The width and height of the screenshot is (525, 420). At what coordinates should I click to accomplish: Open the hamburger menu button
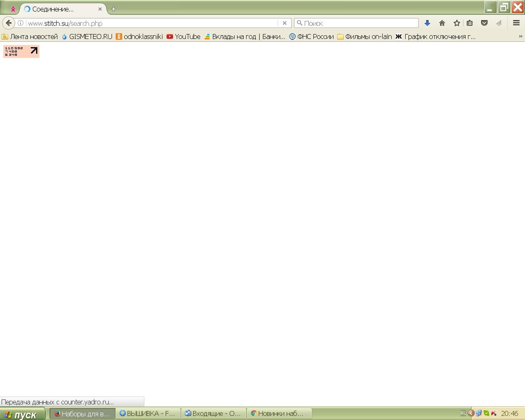point(516,23)
